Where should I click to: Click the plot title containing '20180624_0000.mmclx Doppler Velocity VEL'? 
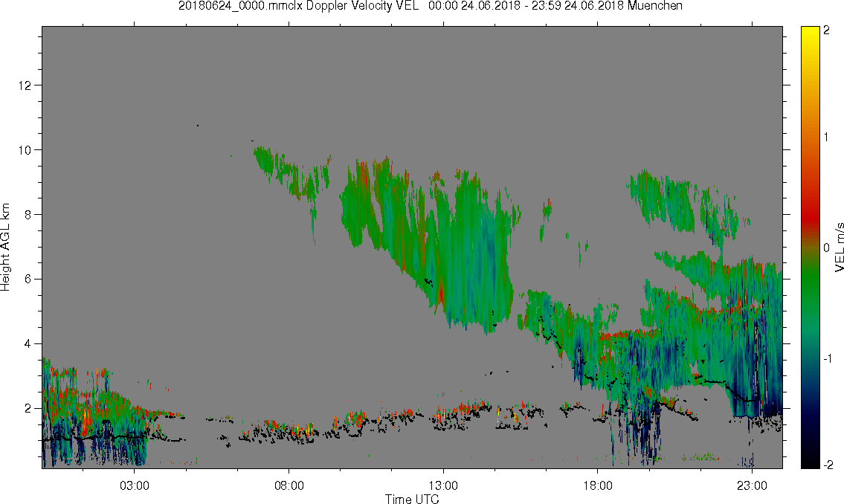(430, 6)
